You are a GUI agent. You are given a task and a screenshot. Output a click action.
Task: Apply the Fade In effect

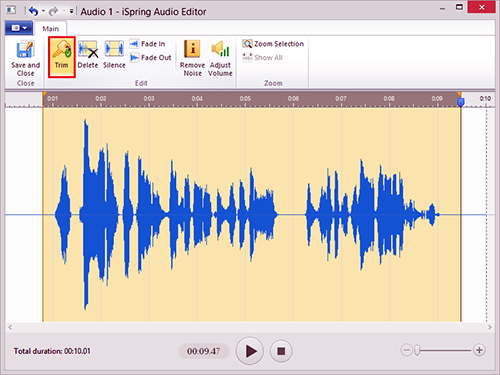[x=147, y=44]
